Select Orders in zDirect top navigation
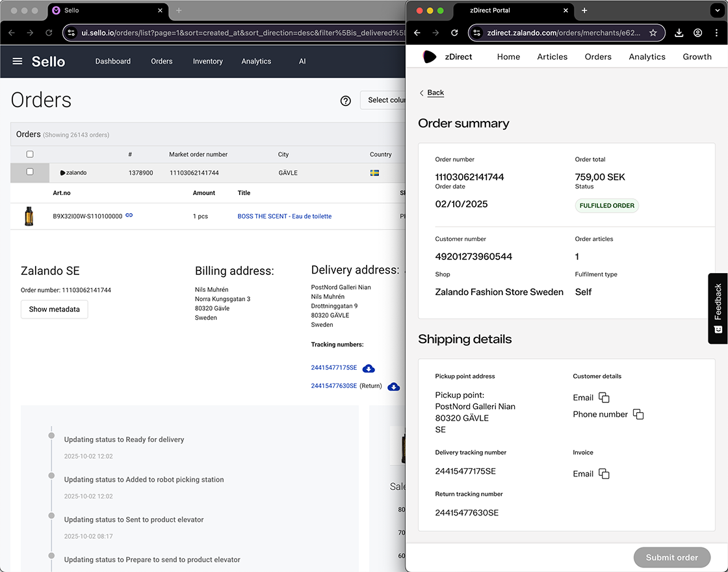The image size is (728, 572). pyautogui.click(x=597, y=57)
